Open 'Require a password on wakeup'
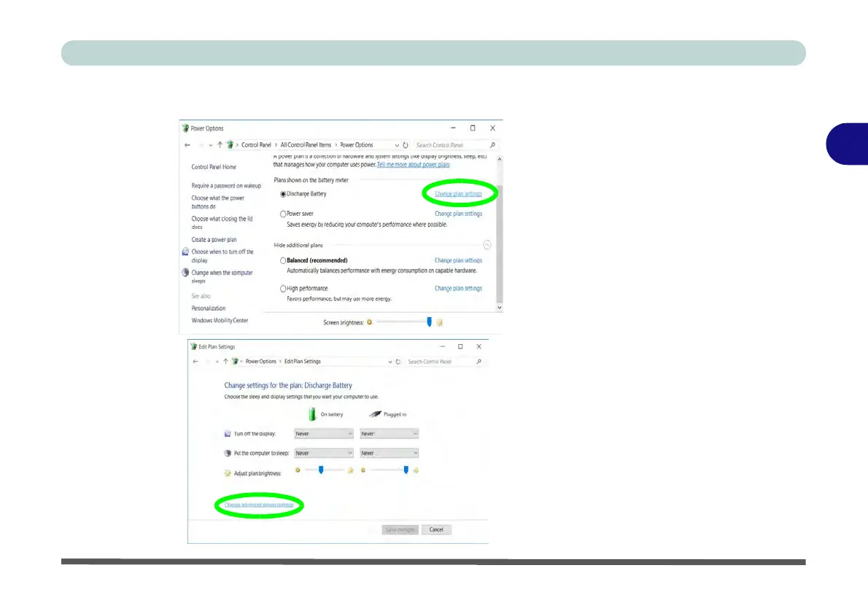 (226, 186)
